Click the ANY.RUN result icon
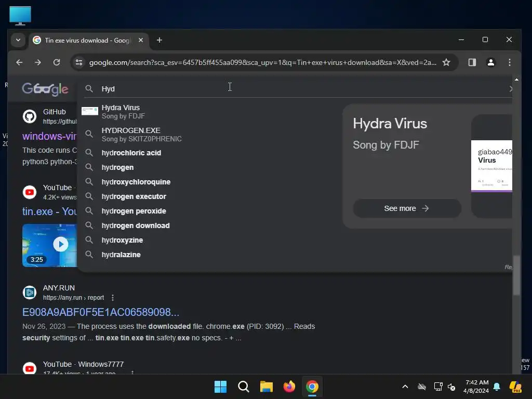532x399 pixels. 30,292
